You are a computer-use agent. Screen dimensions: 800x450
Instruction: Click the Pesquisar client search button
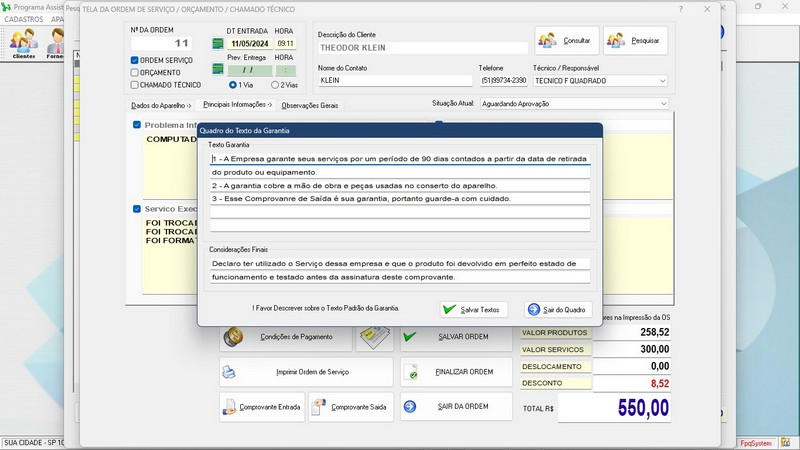pyautogui.click(x=634, y=41)
